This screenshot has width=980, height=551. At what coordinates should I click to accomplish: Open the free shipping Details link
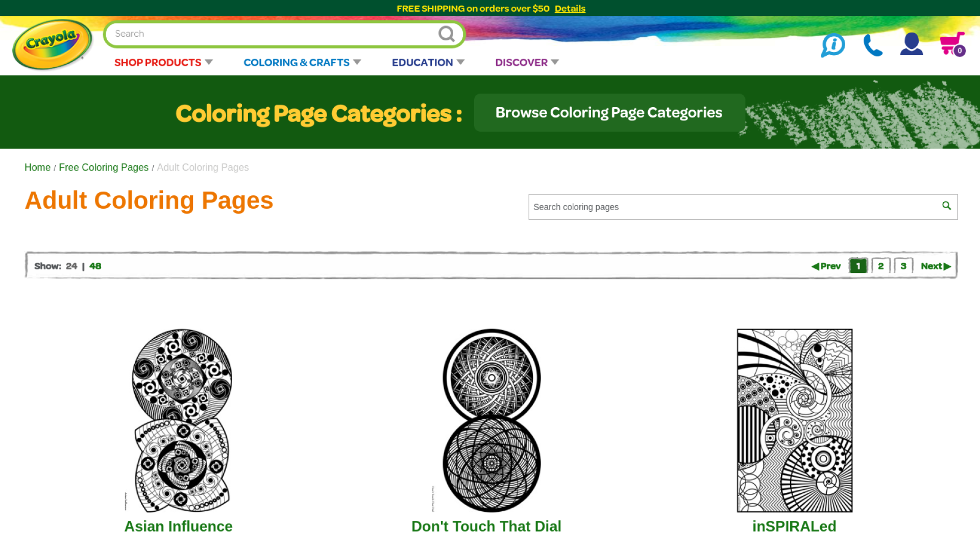pyautogui.click(x=570, y=9)
